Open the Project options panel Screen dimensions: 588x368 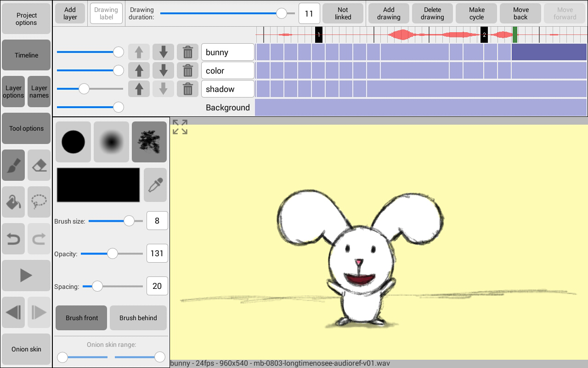26,19
